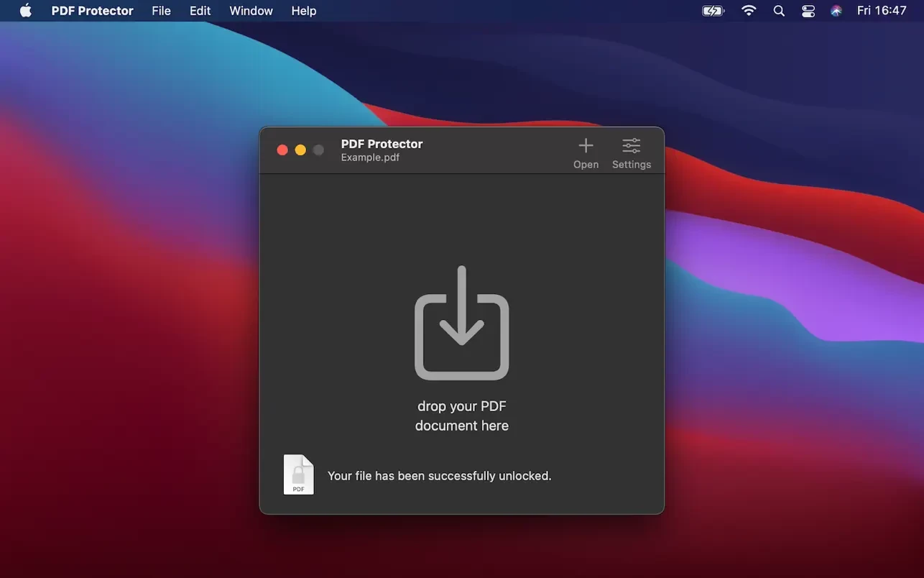Click the "drop your PDF document here" text
This screenshot has height=578, width=924.
tap(461, 416)
